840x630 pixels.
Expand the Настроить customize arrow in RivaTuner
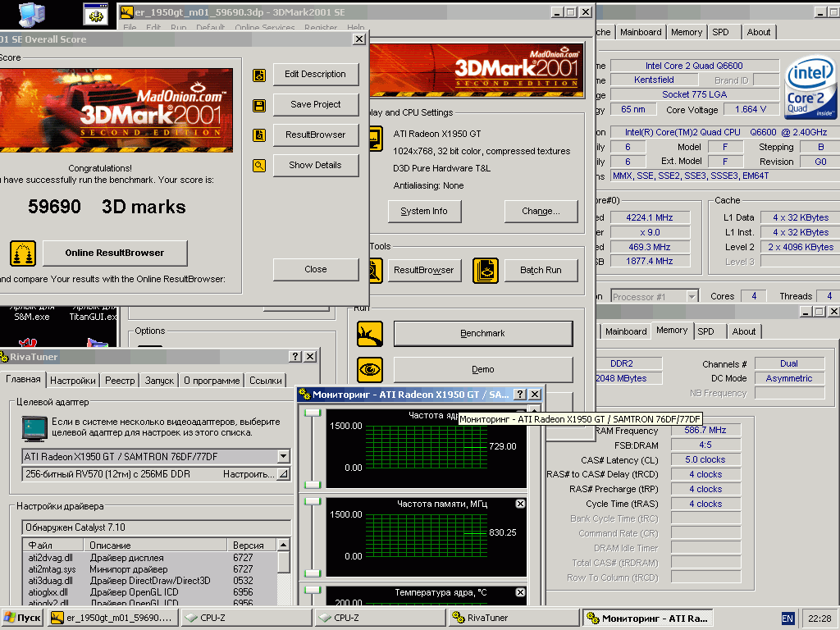click(x=283, y=474)
